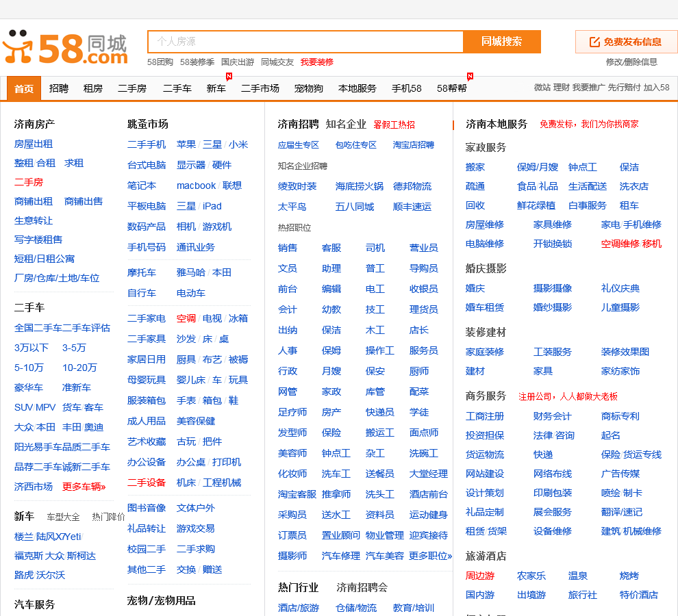The height and width of the screenshot is (616, 678).
Task: Click the red 我要装修 link
Action: [317, 62]
